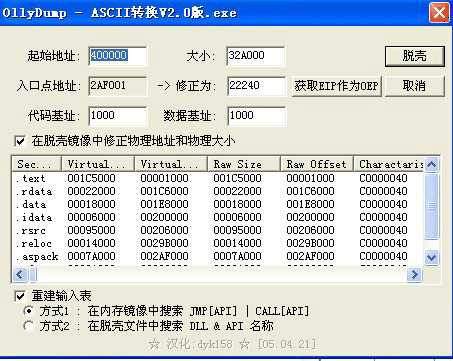Click section list scroll up arrow

point(432,164)
